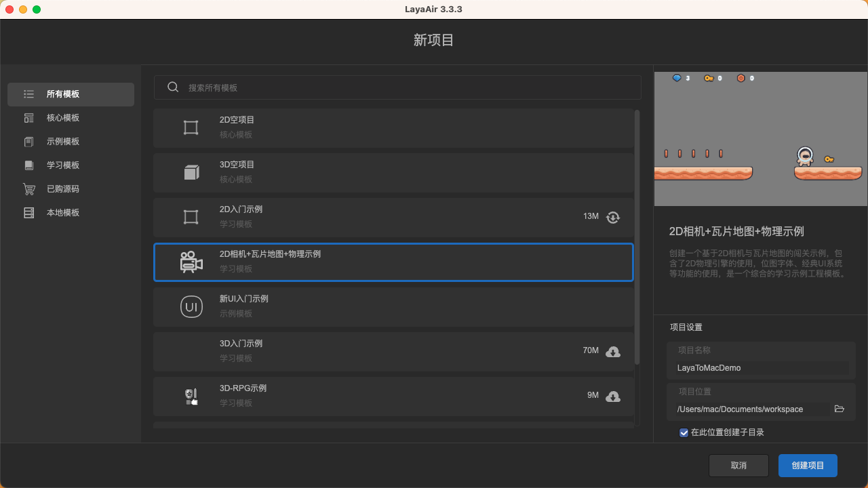Screen dimensions: 868x488
Task: Click the 项目设置 section header
Action: (686, 327)
